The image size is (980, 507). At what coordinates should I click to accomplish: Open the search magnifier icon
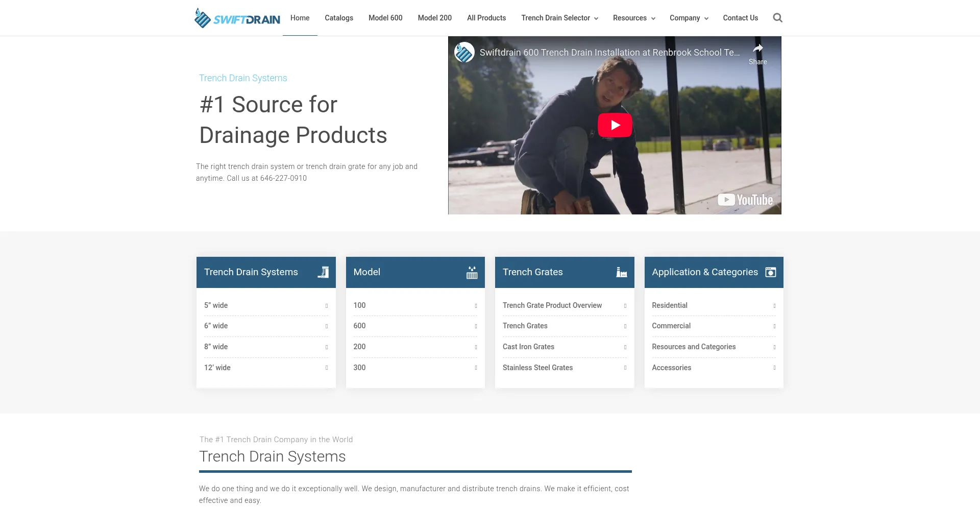point(777,18)
